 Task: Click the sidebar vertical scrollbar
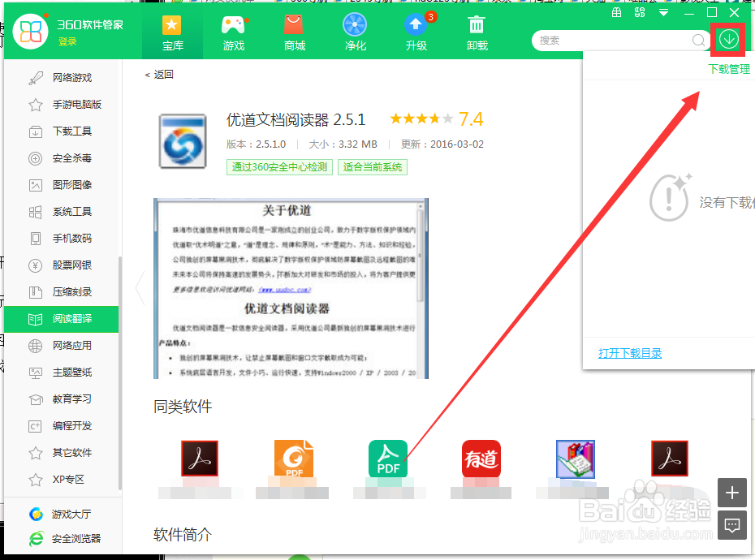(x=120, y=373)
